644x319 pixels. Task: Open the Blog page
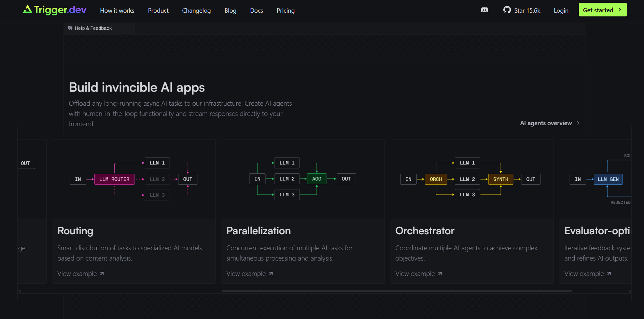[x=230, y=11]
